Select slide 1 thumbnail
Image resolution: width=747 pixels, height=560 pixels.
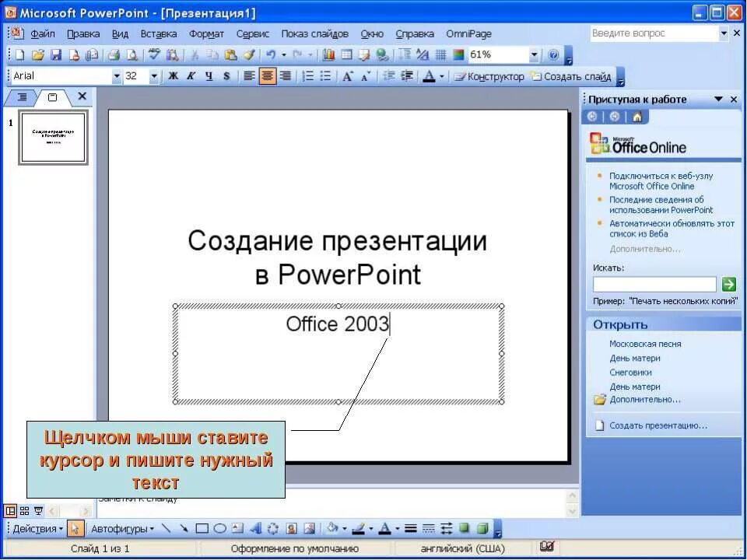pyautogui.click(x=54, y=138)
